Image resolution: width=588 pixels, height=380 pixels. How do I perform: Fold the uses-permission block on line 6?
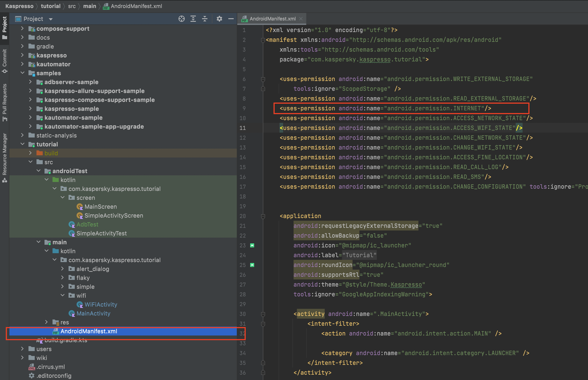tap(263, 79)
